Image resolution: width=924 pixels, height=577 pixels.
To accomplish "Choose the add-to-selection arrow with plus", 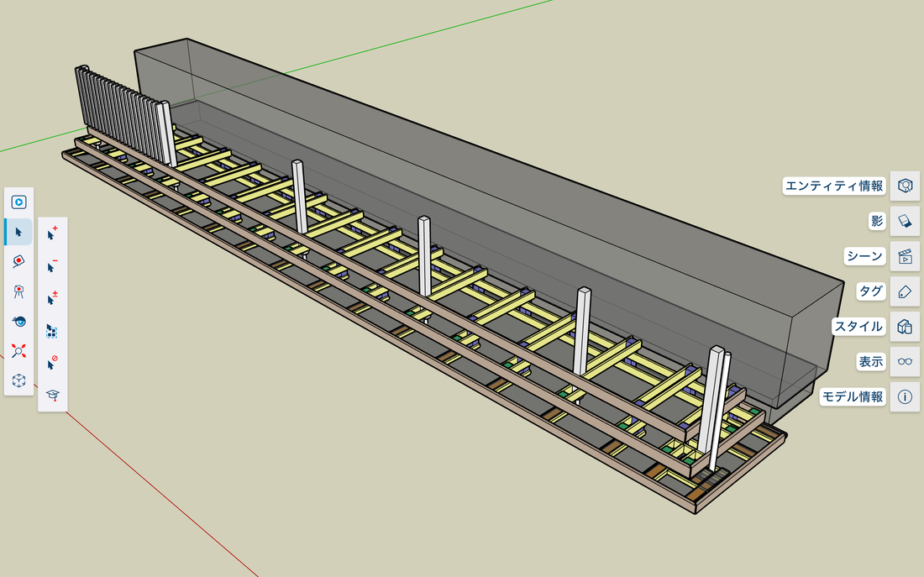I will pyautogui.click(x=52, y=234).
